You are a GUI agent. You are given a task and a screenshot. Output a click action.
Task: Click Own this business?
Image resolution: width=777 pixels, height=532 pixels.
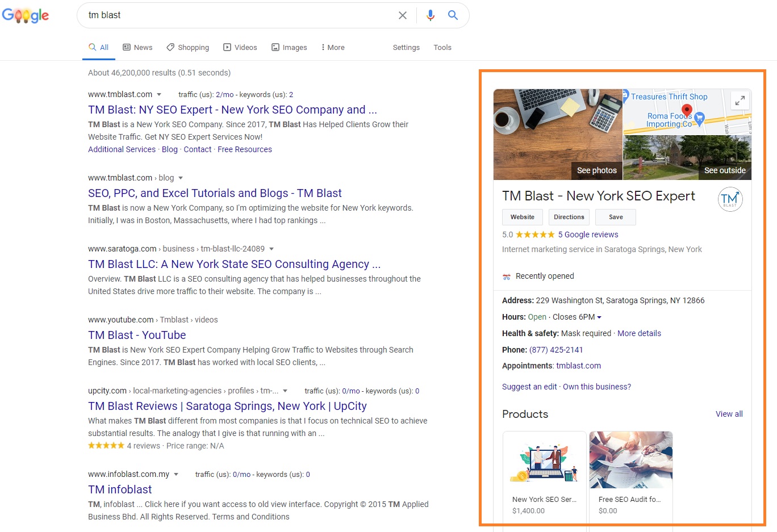(x=597, y=387)
